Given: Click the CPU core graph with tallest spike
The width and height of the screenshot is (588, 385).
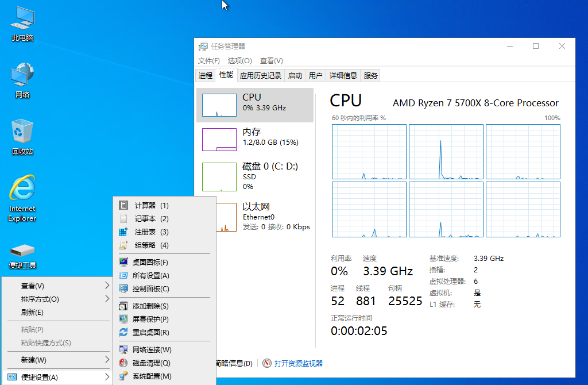Looking at the screenshot, I should tap(446, 152).
